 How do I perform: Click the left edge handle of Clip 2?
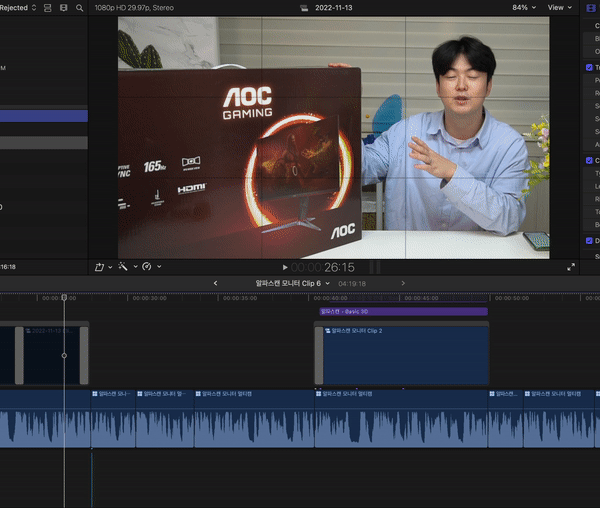[319, 355]
